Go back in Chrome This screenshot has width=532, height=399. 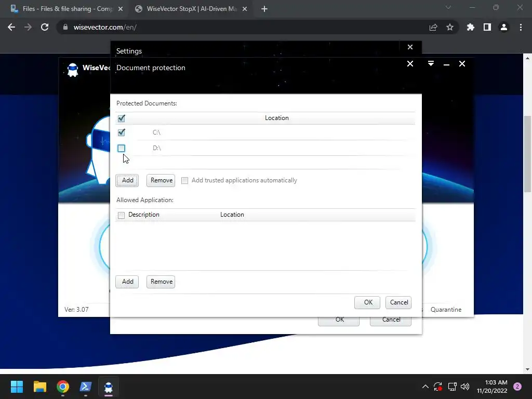pyautogui.click(x=11, y=27)
